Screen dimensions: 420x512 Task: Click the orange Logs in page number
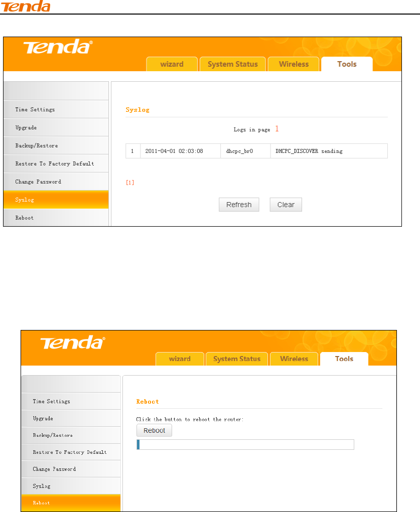click(277, 129)
